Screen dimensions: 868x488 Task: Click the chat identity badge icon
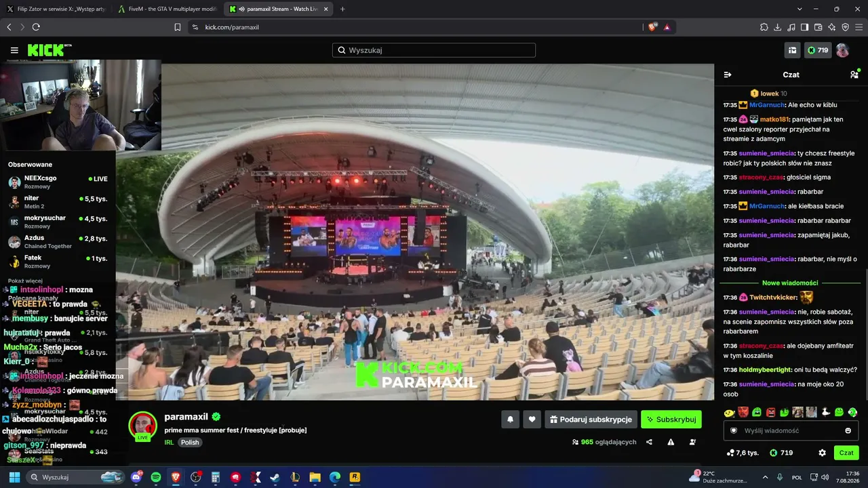[x=734, y=430]
